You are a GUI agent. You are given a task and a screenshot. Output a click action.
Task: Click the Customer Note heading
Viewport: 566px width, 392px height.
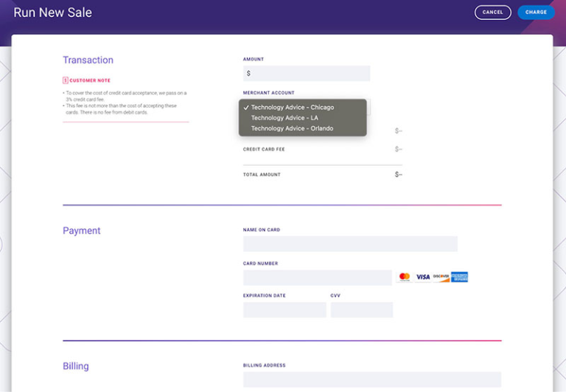(89, 80)
